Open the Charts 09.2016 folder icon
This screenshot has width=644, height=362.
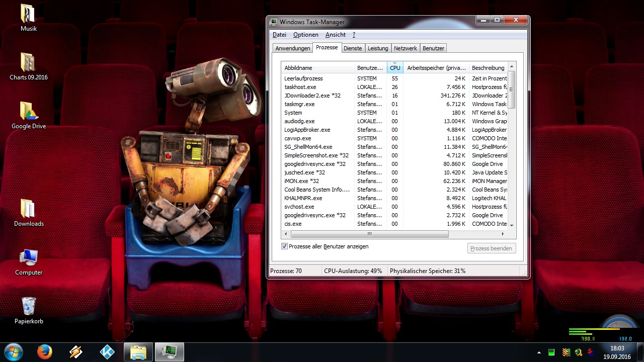(29, 66)
